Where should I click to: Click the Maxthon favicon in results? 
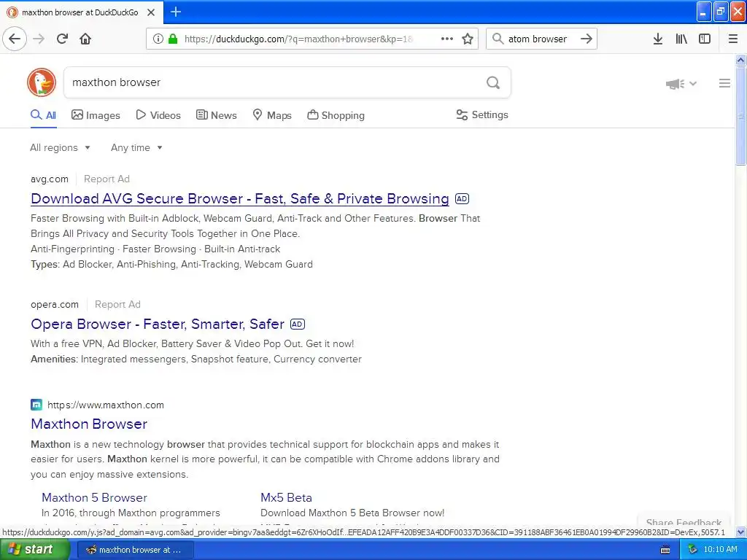point(36,405)
